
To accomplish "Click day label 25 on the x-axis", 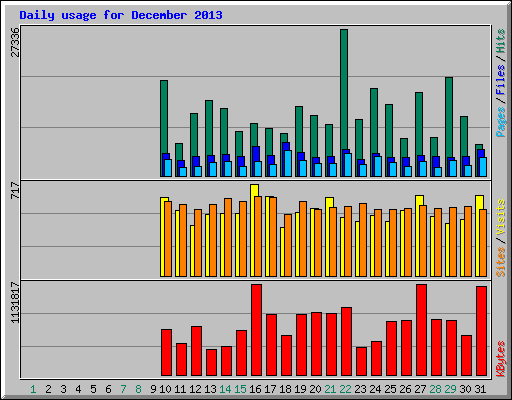I will [x=390, y=389].
